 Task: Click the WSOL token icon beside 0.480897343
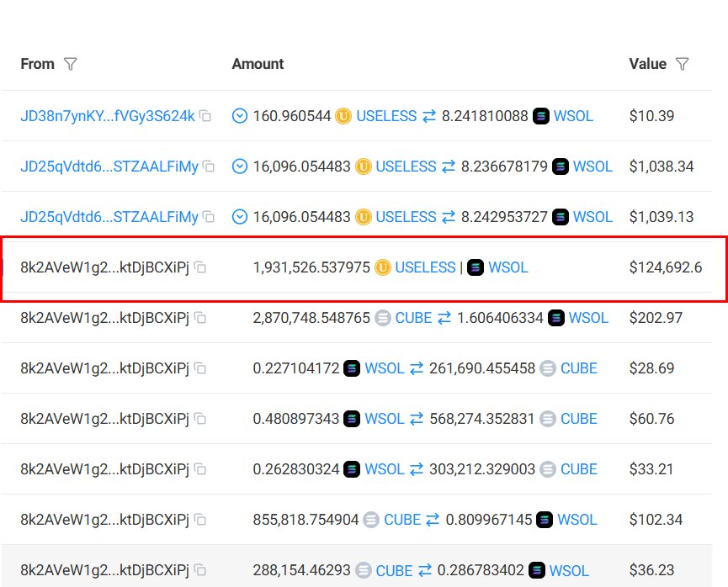coord(352,419)
